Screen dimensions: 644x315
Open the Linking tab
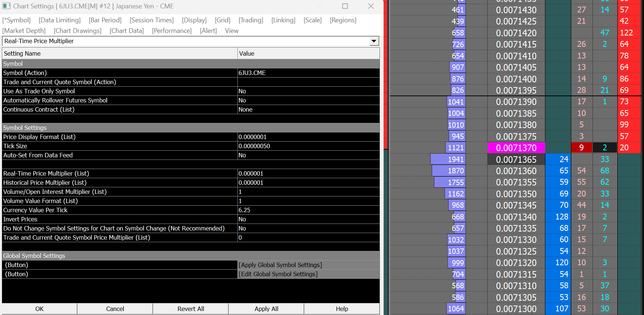point(283,20)
